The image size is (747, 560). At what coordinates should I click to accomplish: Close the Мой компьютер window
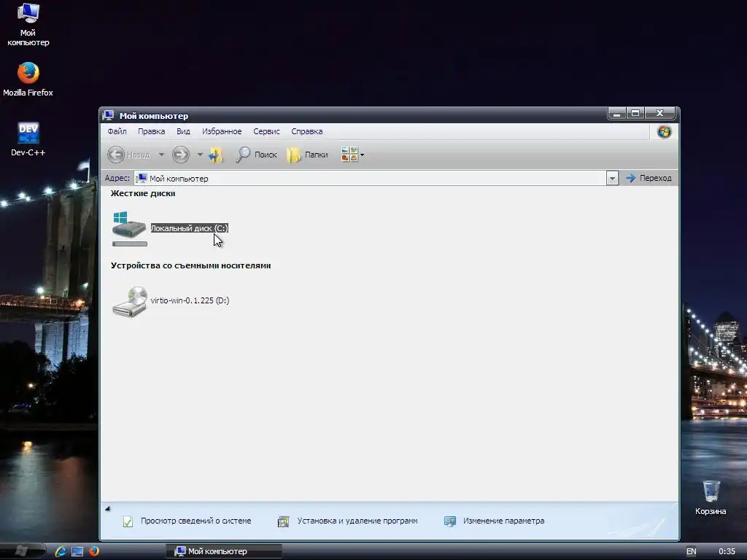(659, 113)
